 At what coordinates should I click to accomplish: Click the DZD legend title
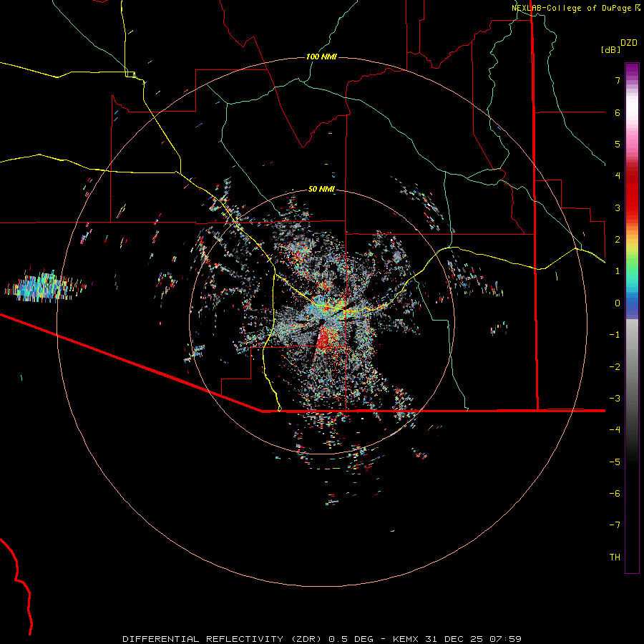coord(629,43)
